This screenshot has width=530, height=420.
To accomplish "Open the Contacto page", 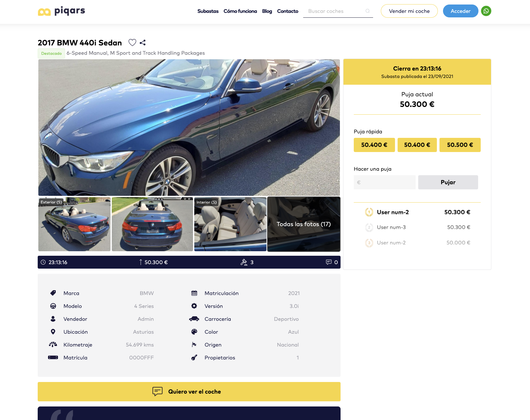I will tap(288, 11).
